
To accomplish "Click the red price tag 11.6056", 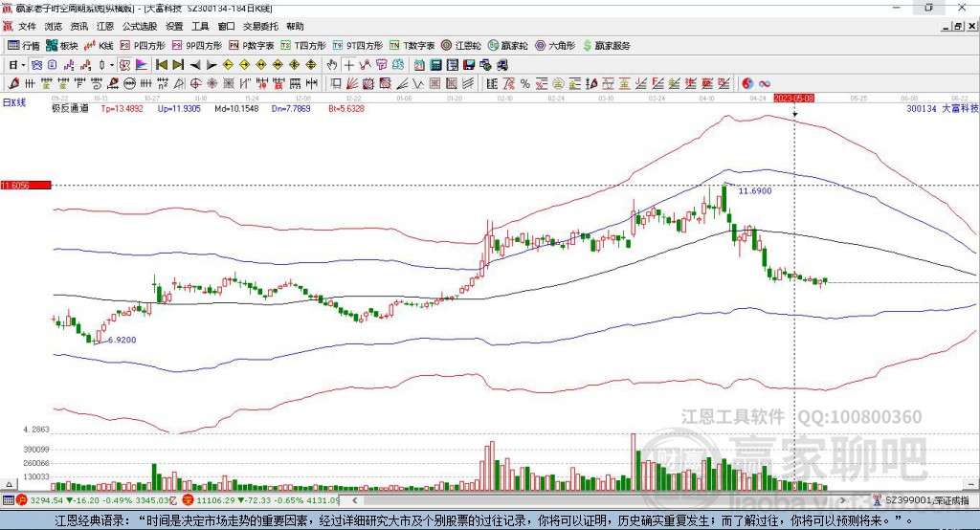I will tap(26, 185).
